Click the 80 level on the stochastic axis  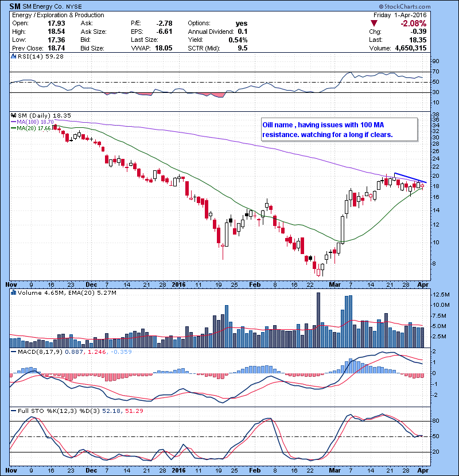[x=435, y=421]
